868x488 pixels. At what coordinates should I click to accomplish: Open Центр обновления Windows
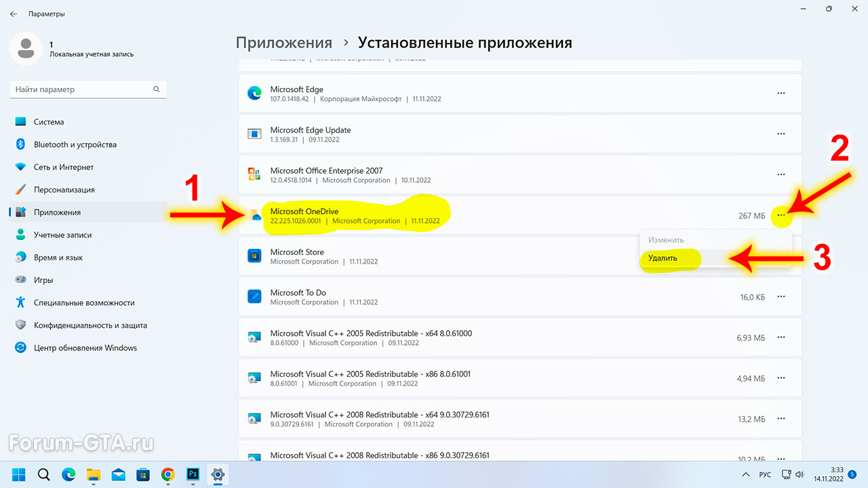[x=88, y=348]
